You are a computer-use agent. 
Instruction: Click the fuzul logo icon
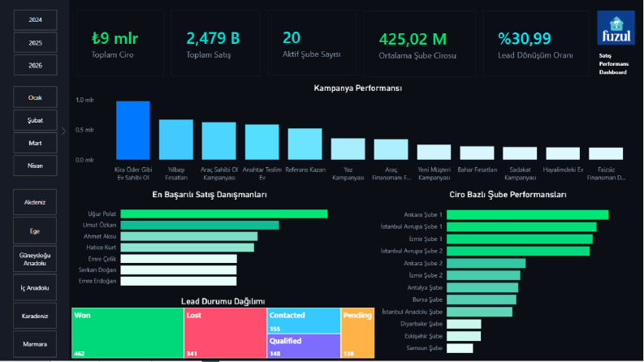coord(616,28)
